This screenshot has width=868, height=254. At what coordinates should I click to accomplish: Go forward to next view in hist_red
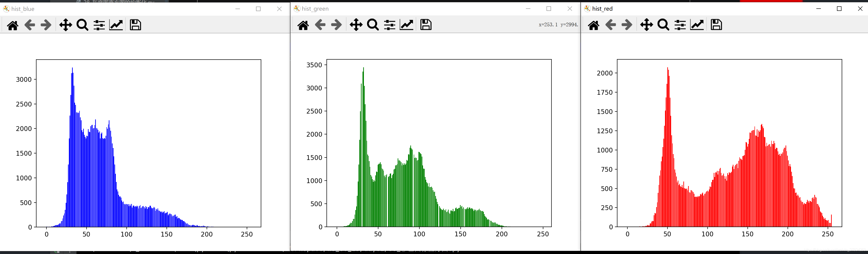click(627, 25)
